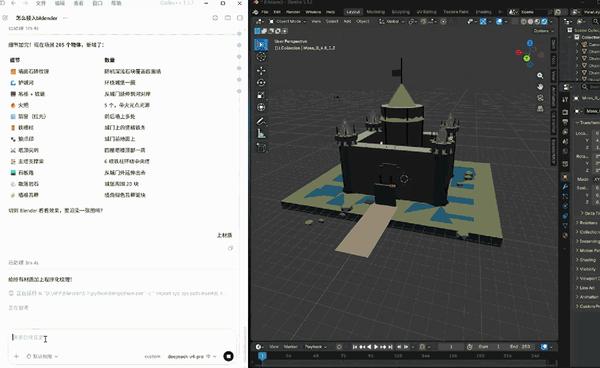Select the Add Cube tool
The width and height of the screenshot is (600, 368).
pos(261,147)
